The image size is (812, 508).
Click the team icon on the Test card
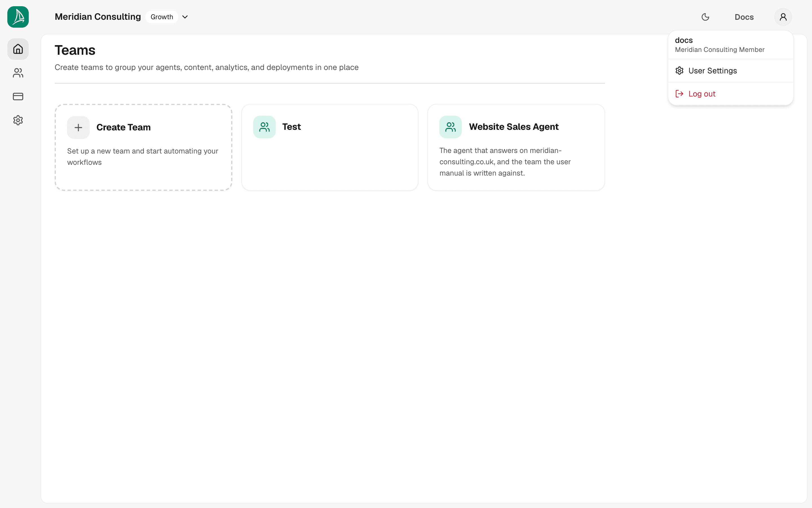coord(264,127)
